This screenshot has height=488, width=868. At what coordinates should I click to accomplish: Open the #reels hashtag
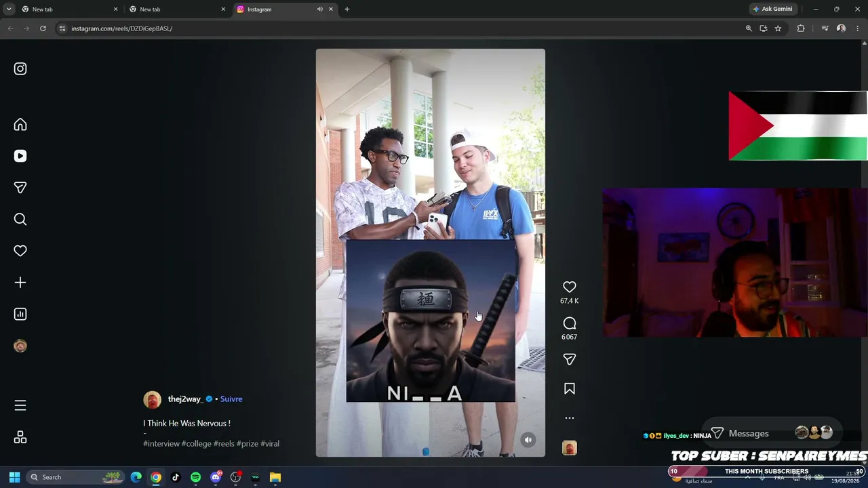coord(224,444)
